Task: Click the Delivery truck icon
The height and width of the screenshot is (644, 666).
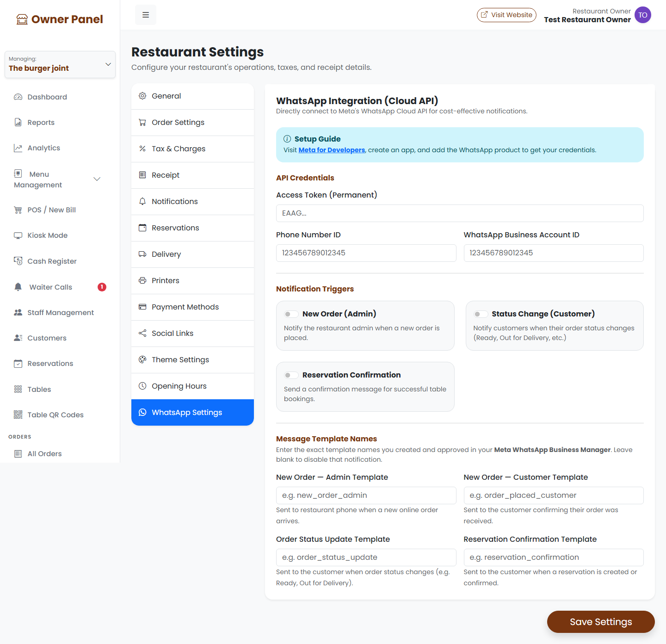Action: 142,254
